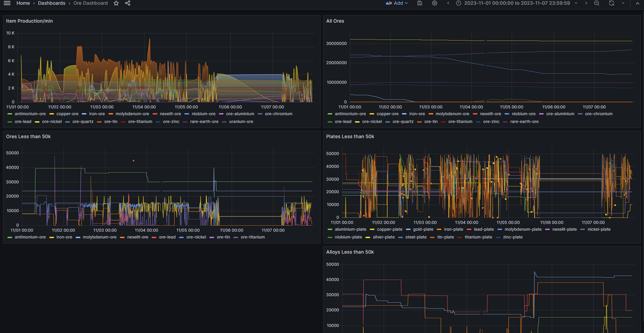The image size is (644, 333).
Task: Click the Item Production/min panel title
Action: pyautogui.click(x=29, y=21)
